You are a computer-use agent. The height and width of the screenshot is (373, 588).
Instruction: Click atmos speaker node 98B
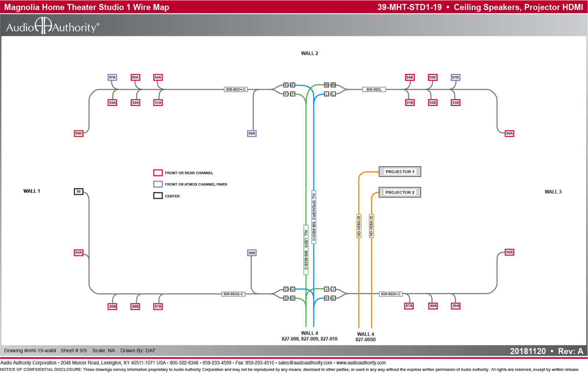click(x=252, y=253)
